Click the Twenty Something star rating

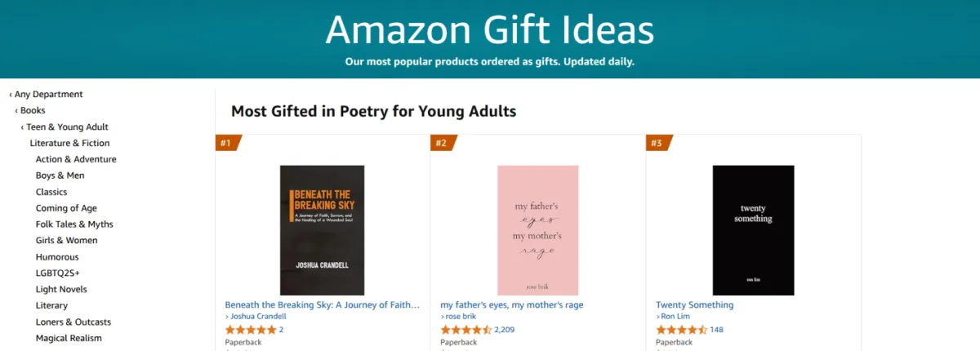681,330
